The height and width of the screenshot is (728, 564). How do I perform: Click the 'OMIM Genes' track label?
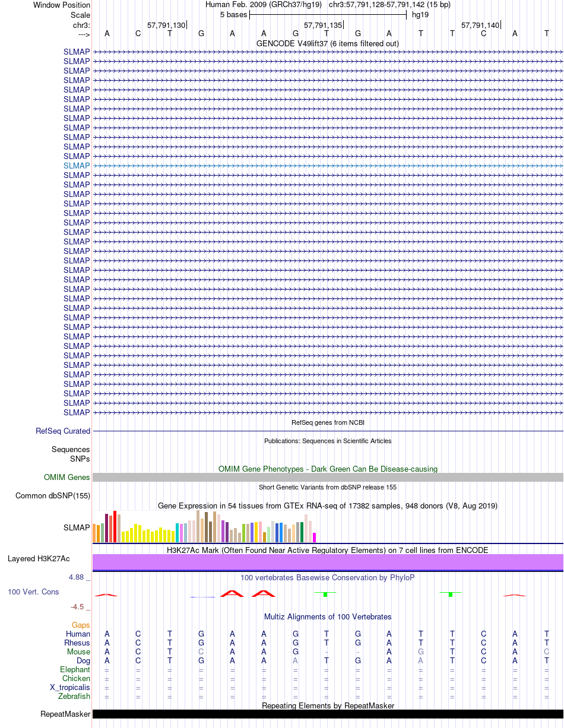click(67, 478)
